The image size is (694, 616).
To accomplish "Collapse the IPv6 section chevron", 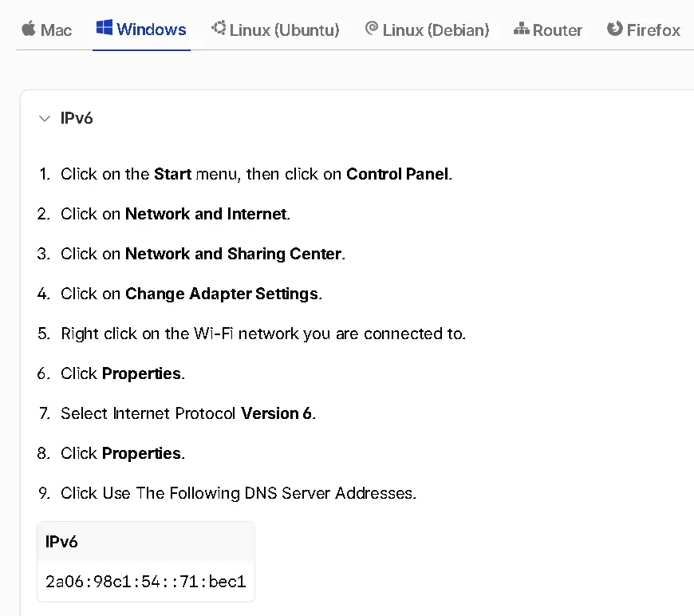I will 44,118.
